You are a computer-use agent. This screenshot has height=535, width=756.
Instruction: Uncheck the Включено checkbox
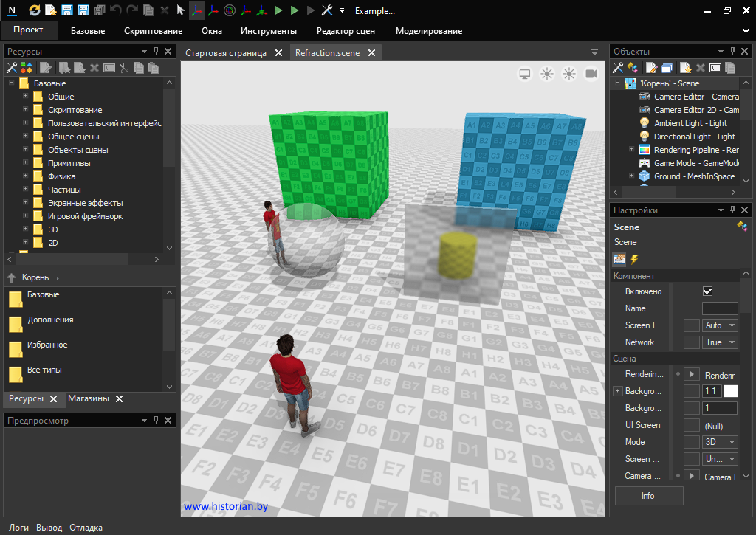707,291
